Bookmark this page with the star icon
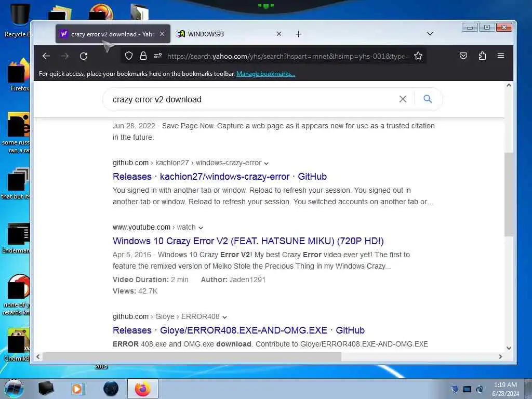 (x=418, y=56)
